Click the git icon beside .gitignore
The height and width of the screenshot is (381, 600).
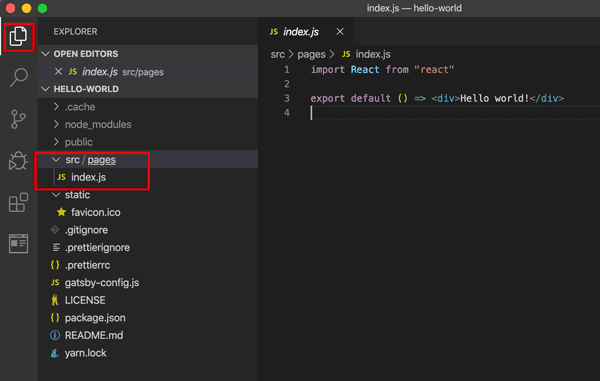coord(55,230)
